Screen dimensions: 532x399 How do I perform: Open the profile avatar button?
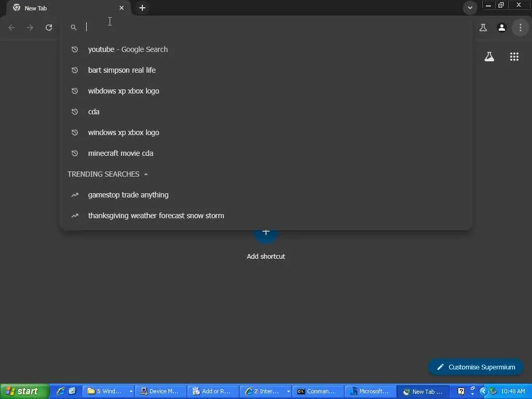coord(502,28)
